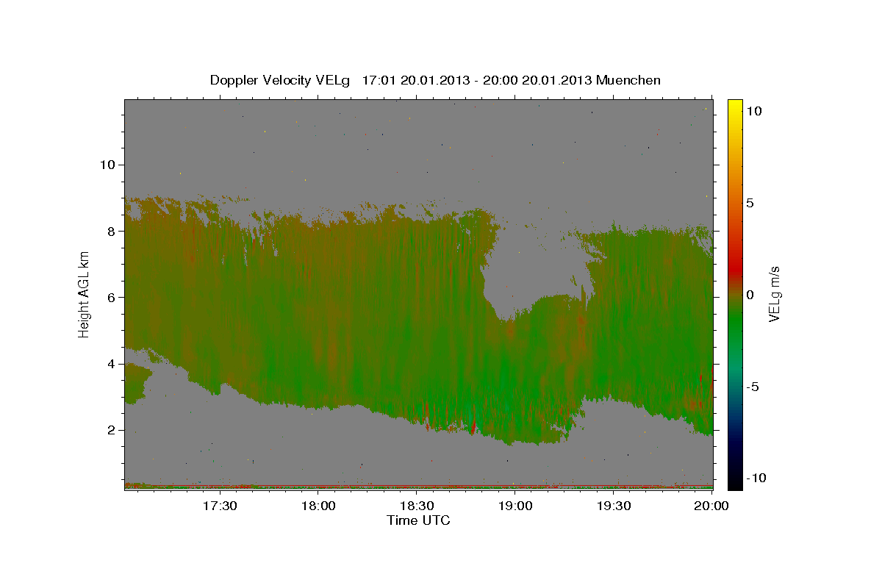Click the 19:00 time tick label
Screen dimensions: 882x588
point(515,506)
